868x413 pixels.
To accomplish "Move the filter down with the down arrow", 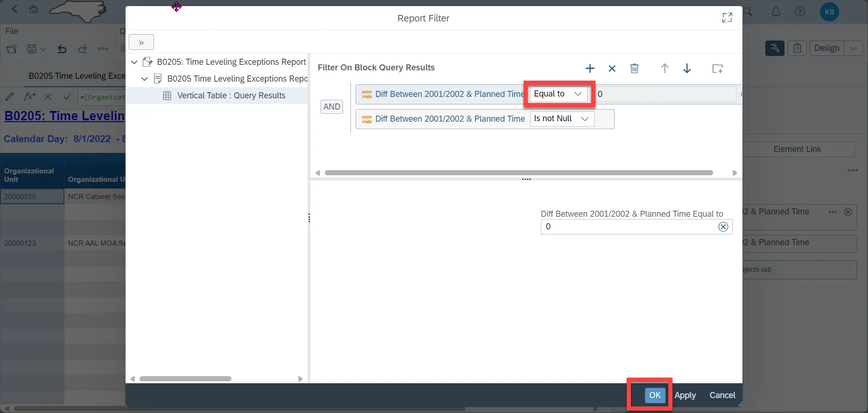I will (687, 69).
